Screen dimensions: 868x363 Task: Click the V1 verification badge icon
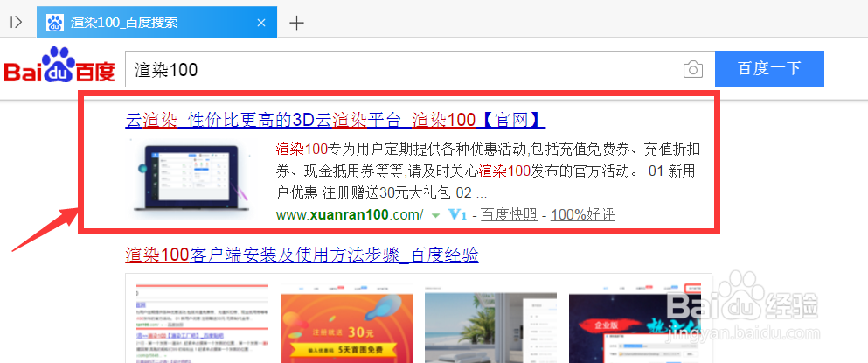tap(458, 214)
